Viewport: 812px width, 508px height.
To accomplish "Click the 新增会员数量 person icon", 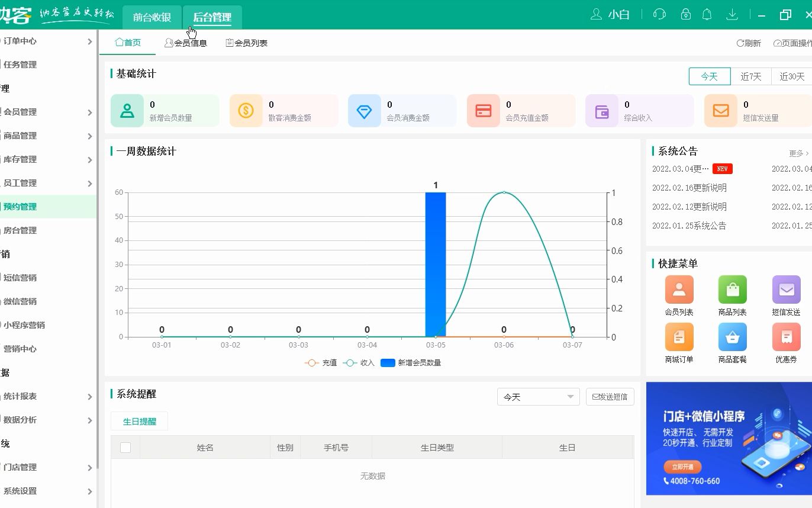I will pyautogui.click(x=127, y=111).
